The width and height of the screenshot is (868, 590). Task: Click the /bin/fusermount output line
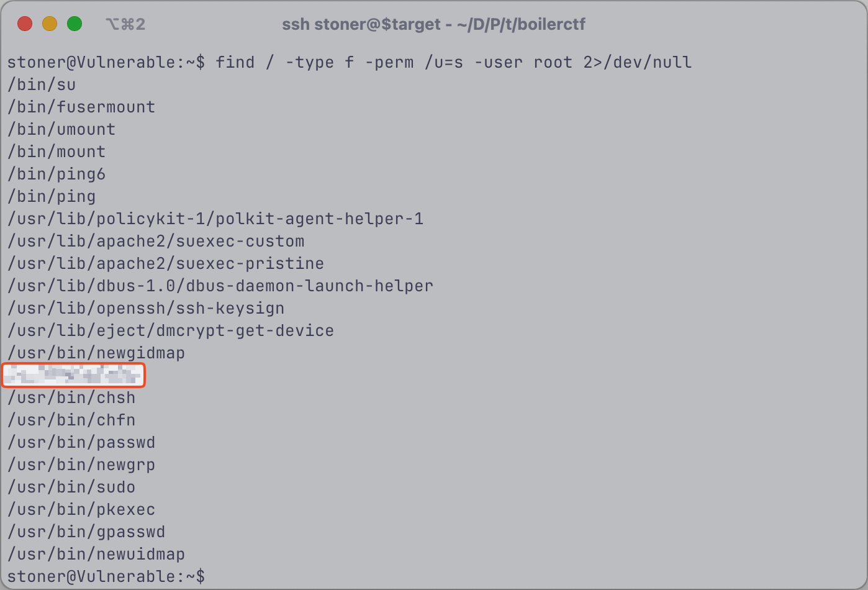click(x=81, y=107)
